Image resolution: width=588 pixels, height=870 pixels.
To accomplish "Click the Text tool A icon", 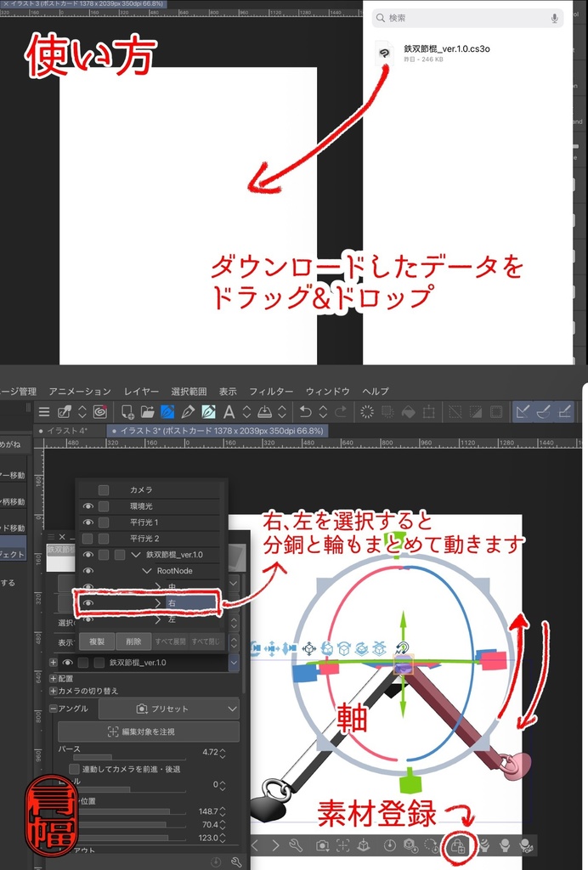I will [229, 412].
